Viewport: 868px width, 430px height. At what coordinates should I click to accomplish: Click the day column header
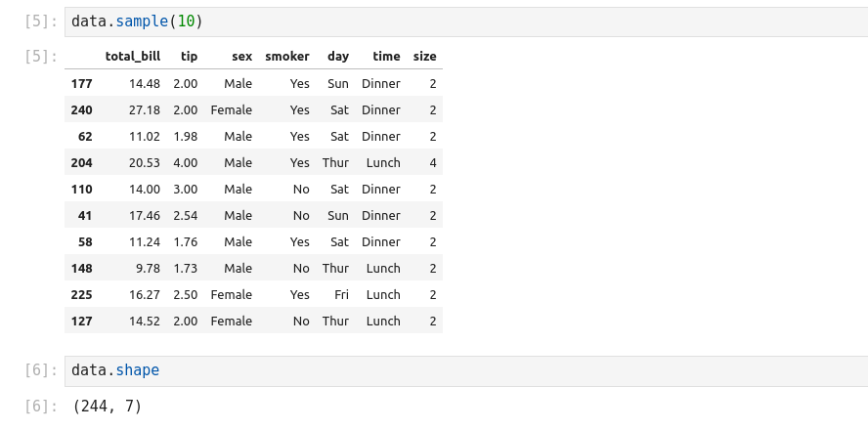pos(338,57)
